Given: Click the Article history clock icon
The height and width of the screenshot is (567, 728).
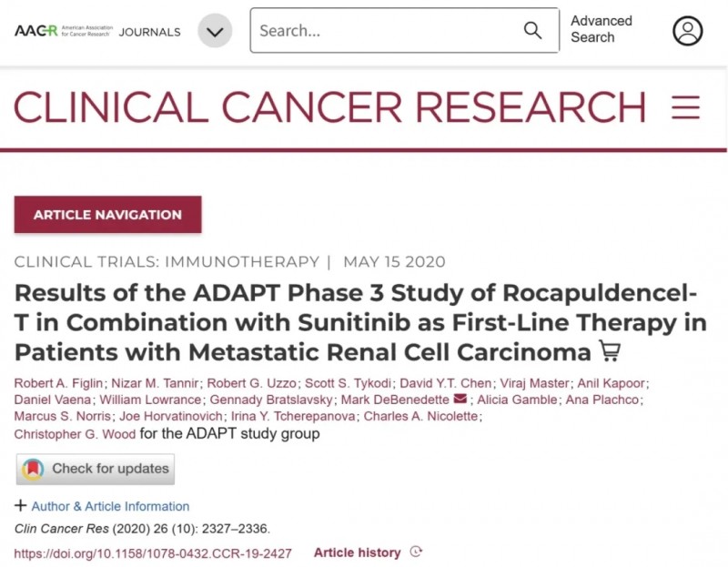Looking at the screenshot, I should [x=417, y=552].
